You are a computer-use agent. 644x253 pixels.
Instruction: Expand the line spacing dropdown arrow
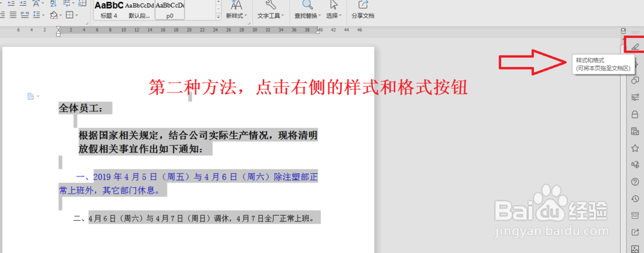point(44,15)
